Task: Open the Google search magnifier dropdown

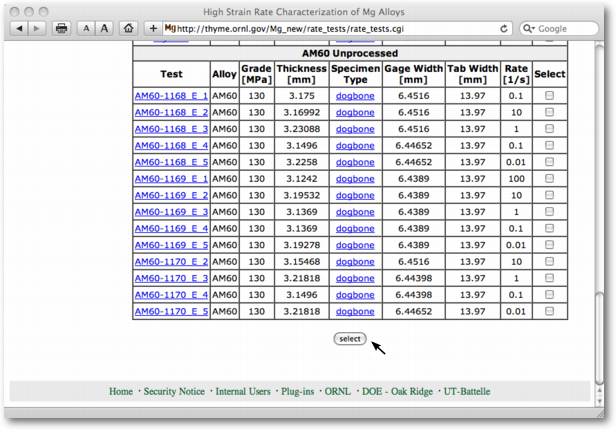Action: [x=530, y=29]
